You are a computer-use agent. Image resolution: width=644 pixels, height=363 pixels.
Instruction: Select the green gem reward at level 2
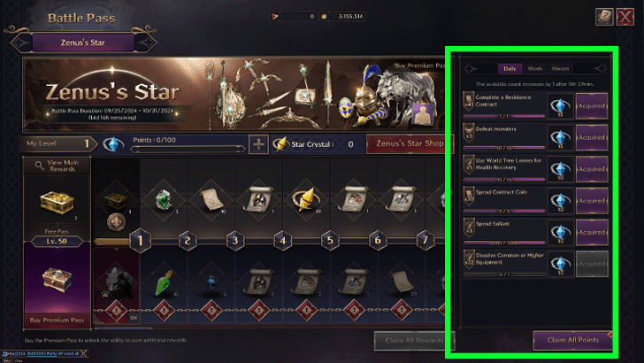click(164, 200)
